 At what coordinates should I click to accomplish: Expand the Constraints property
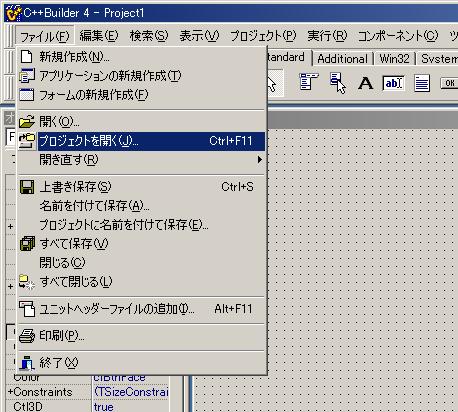click(x=10, y=392)
